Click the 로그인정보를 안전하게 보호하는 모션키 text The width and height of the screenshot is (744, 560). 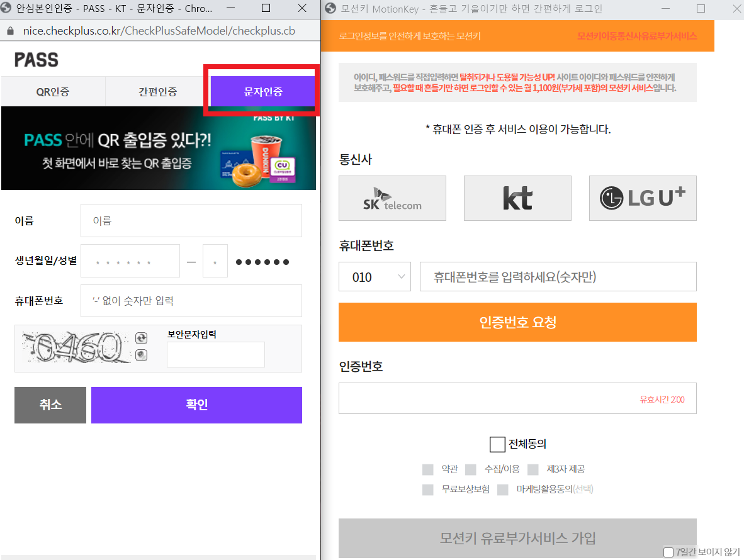click(x=410, y=36)
